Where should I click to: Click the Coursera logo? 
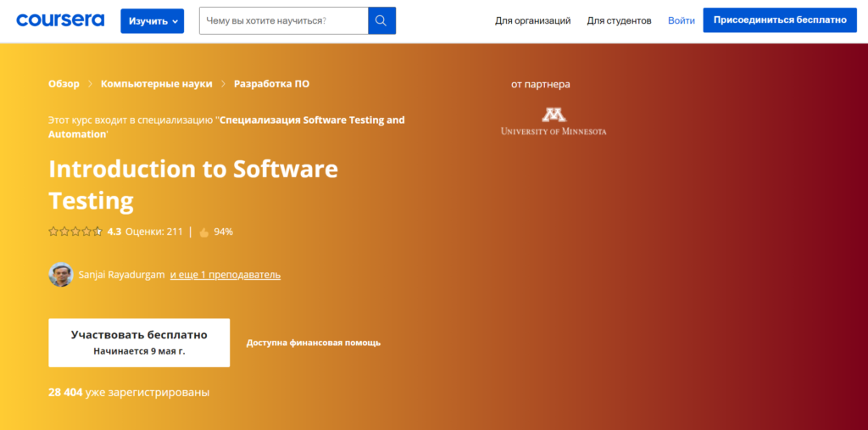point(60,20)
